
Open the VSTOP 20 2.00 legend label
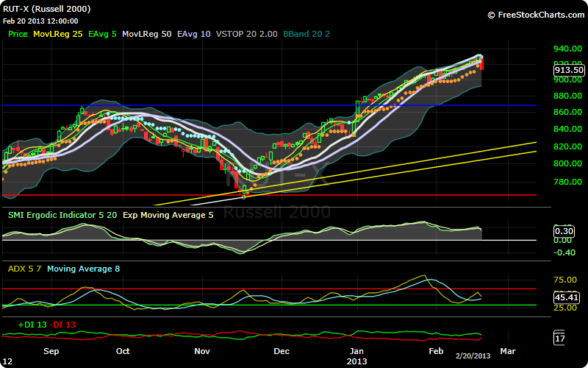247,34
